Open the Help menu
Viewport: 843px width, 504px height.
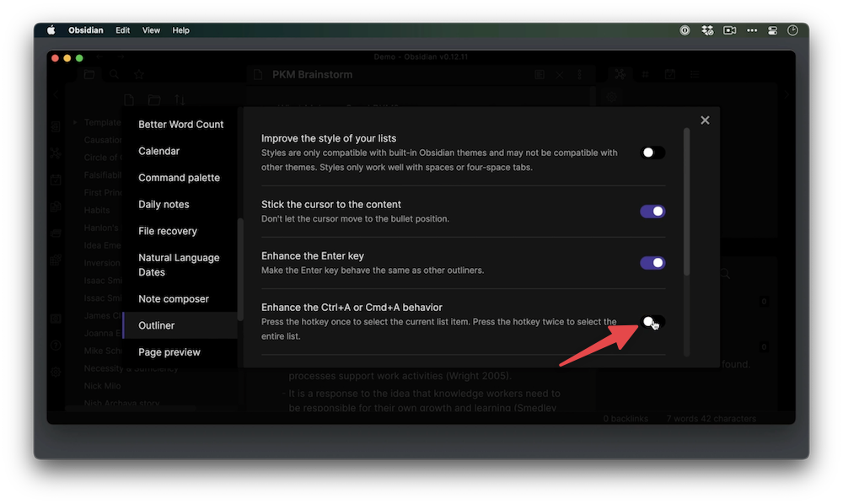tap(180, 30)
